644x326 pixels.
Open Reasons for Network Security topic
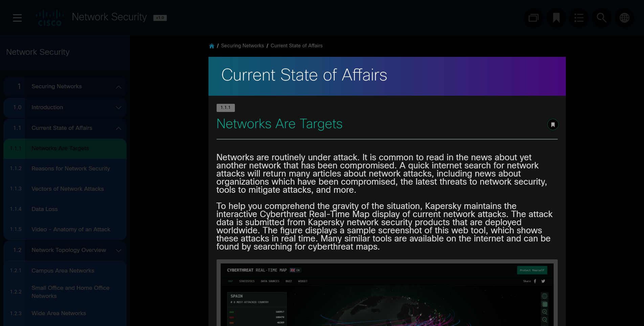tap(65, 169)
